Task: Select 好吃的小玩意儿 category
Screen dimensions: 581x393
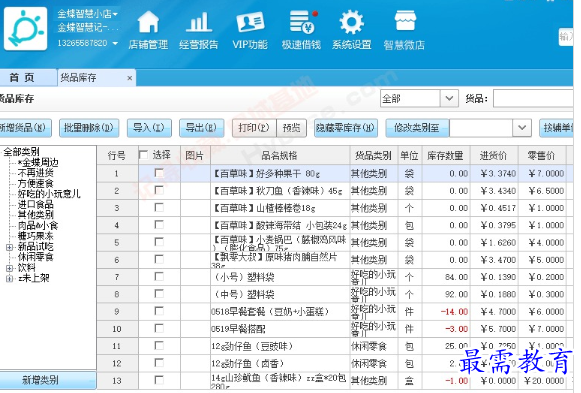Action: (x=49, y=194)
